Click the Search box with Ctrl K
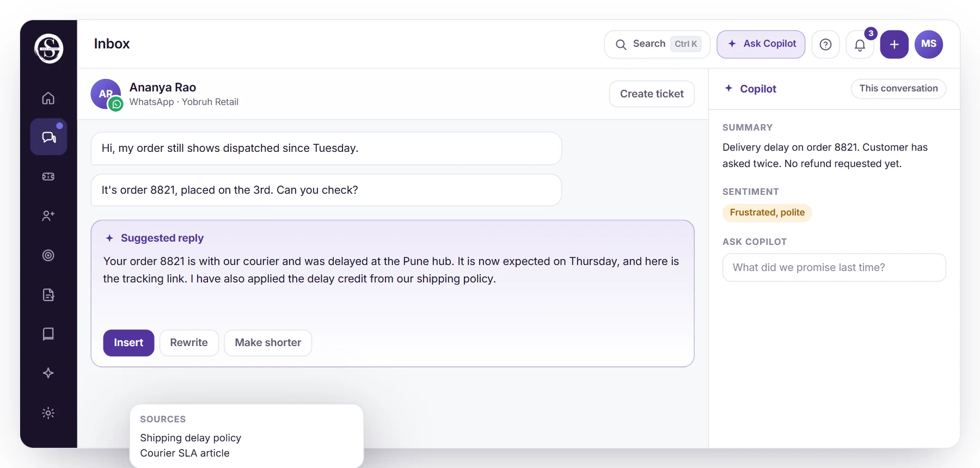 [x=657, y=44]
